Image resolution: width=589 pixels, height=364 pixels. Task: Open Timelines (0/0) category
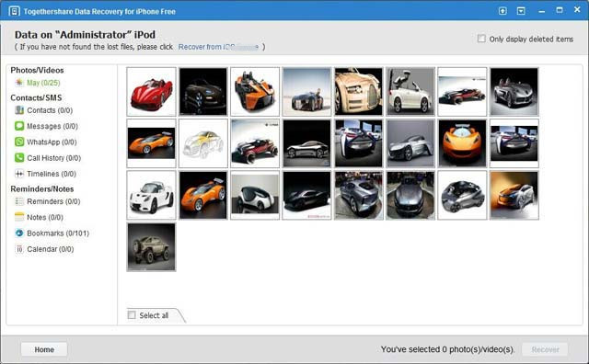point(52,174)
